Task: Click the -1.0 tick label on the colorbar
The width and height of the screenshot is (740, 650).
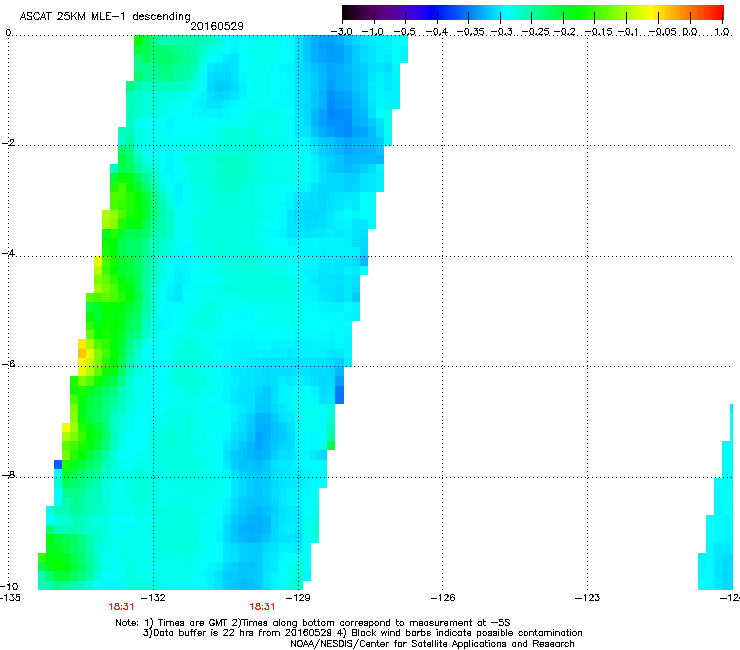Action: (x=373, y=32)
